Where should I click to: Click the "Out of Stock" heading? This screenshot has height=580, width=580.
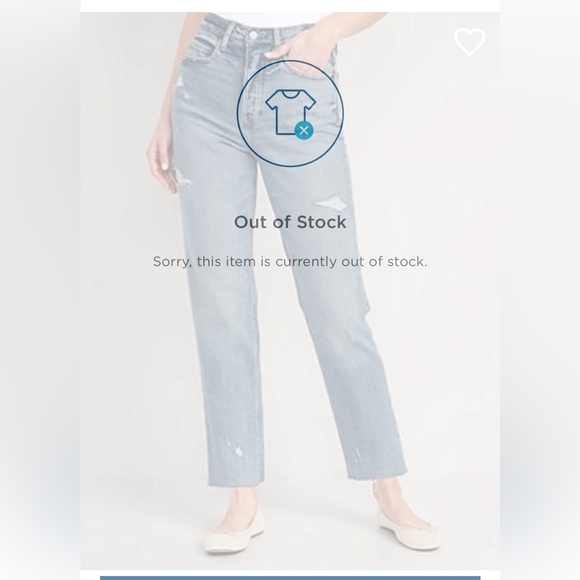tap(290, 222)
